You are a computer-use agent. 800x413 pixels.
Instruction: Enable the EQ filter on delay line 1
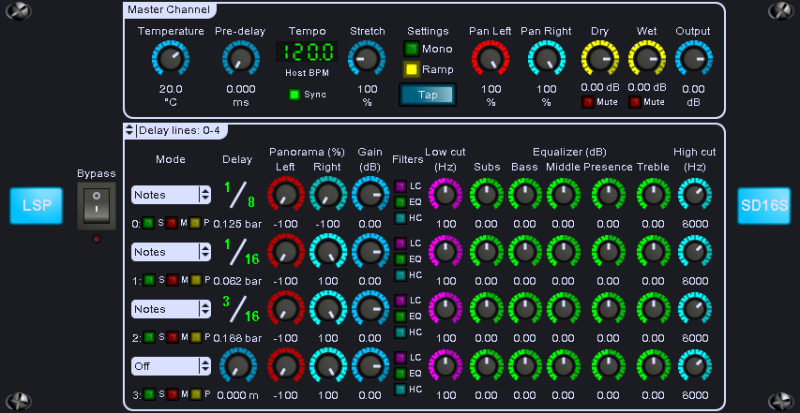pos(400,259)
